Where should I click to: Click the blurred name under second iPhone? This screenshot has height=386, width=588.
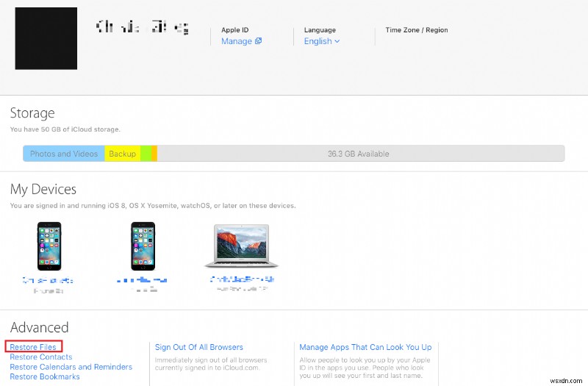point(142,280)
